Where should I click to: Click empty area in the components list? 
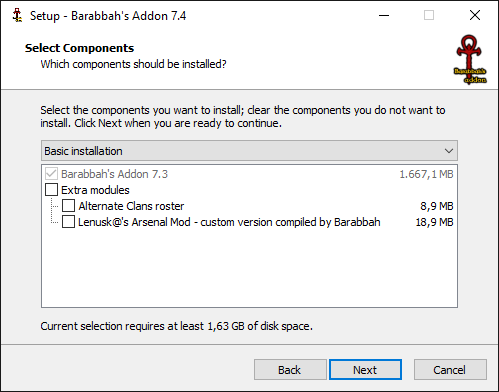point(249,268)
